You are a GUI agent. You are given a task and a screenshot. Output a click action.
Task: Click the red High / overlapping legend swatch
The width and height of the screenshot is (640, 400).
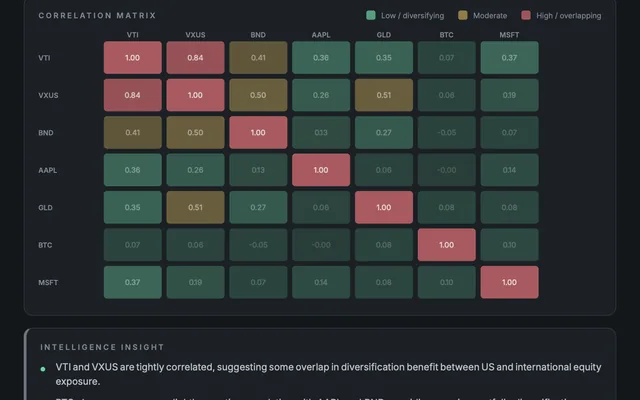tap(526, 16)
